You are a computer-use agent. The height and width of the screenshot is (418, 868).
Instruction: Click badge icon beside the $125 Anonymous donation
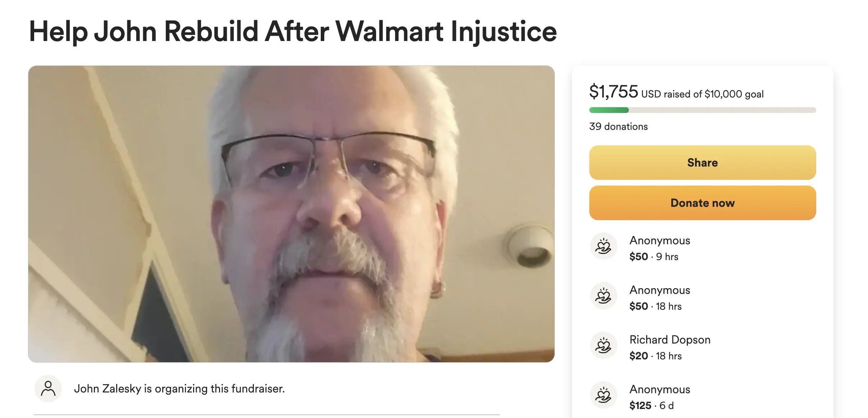pos(604,395)
